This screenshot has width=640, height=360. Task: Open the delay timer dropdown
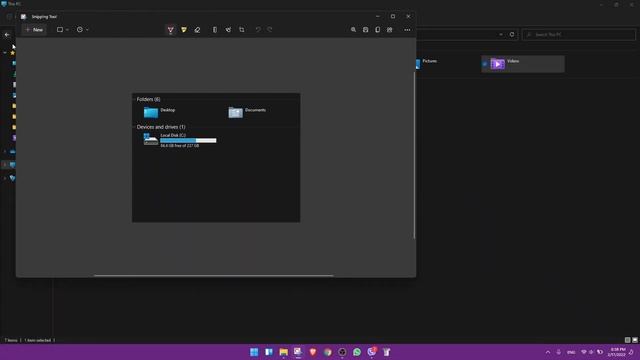pos(82,30)
